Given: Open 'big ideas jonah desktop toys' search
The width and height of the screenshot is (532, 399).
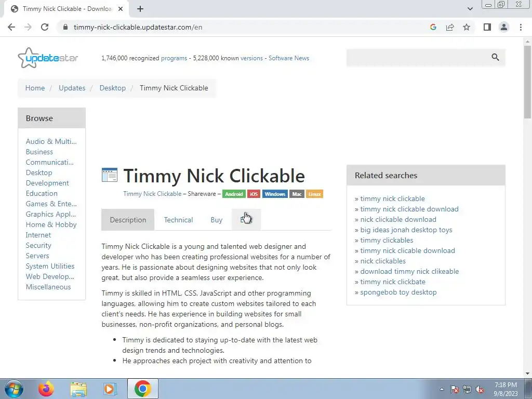Looking at the screenshot, I should tap(406, 230).
